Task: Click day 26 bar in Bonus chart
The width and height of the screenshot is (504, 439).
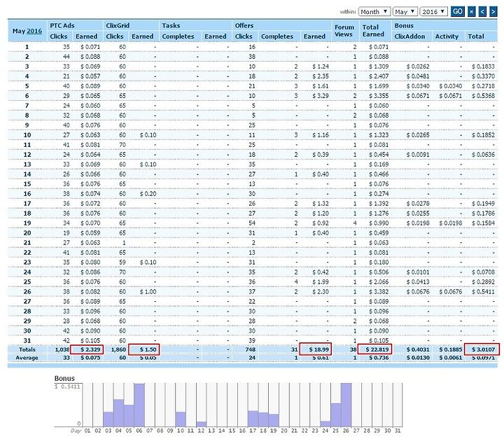Action: coord(346,405)
